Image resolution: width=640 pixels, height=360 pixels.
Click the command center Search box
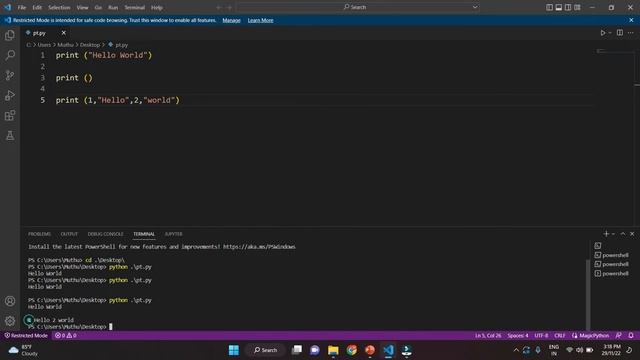click(x=354, y=7)
